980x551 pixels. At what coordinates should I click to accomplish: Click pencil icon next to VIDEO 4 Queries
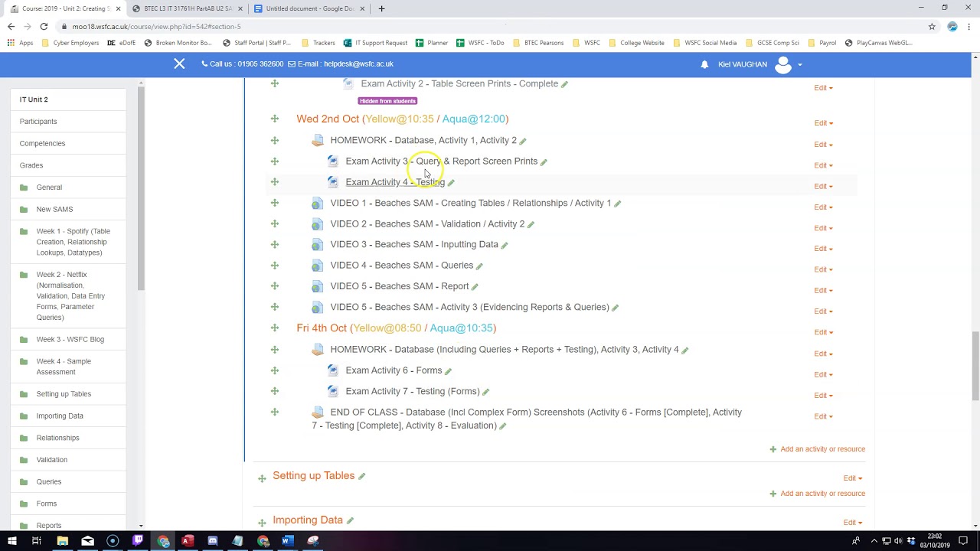[x=479, y=266]
